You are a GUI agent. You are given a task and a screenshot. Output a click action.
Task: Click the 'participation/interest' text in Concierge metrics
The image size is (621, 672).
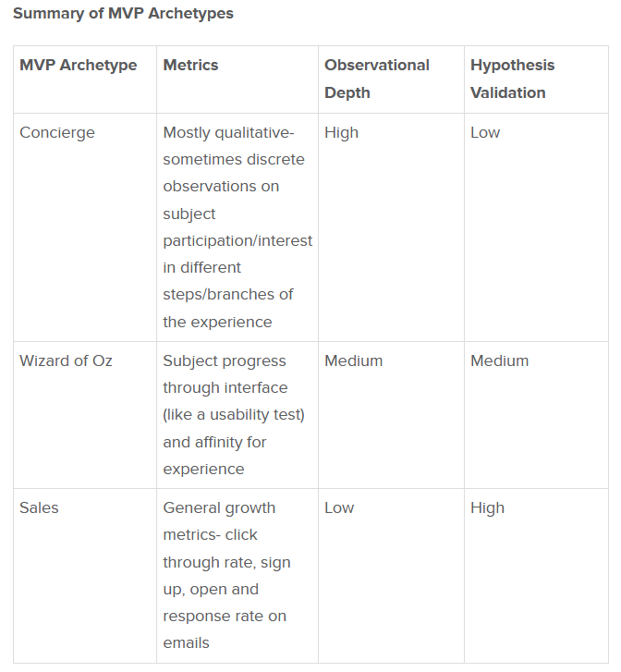click(237, 240)
